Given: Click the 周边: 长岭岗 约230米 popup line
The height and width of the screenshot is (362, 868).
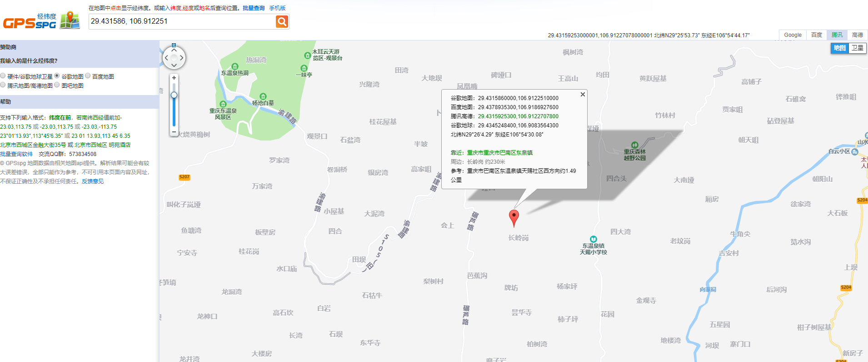Looking at the screenshot, I should [x=478, y=162].
